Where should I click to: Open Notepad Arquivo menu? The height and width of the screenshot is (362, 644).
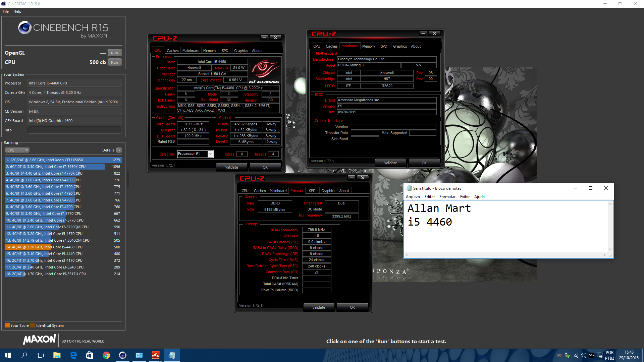pos(413,197)
